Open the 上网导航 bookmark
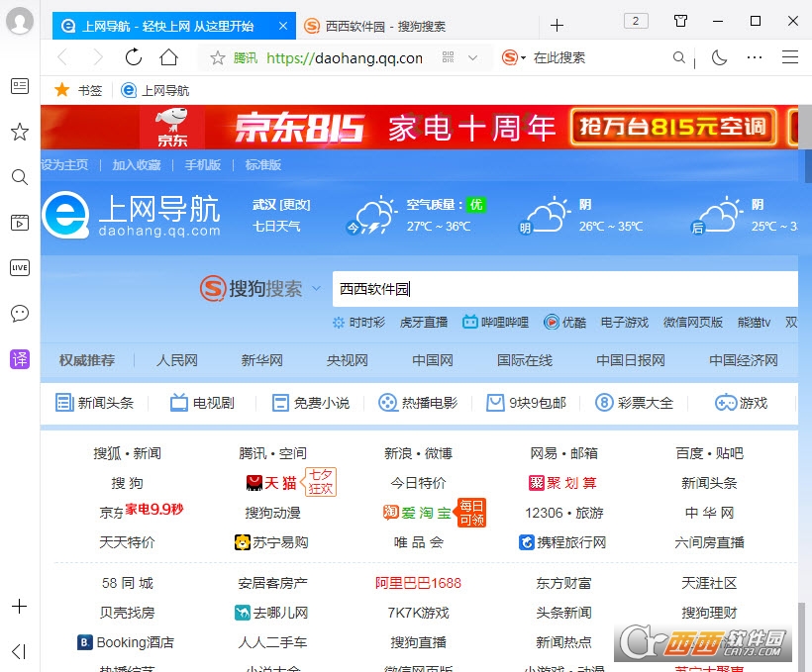The width and height of the screenshot is (812, 672). point(154,91)
